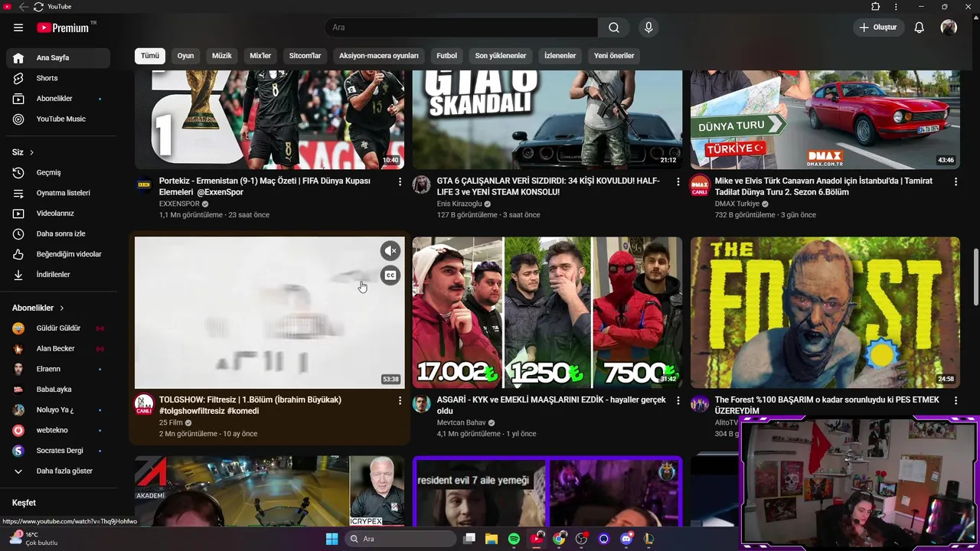This screenshot has height=551, width=980.
Task: Open Beğendiğim videolar in the sidebar
Action: [x=58, y=254]
